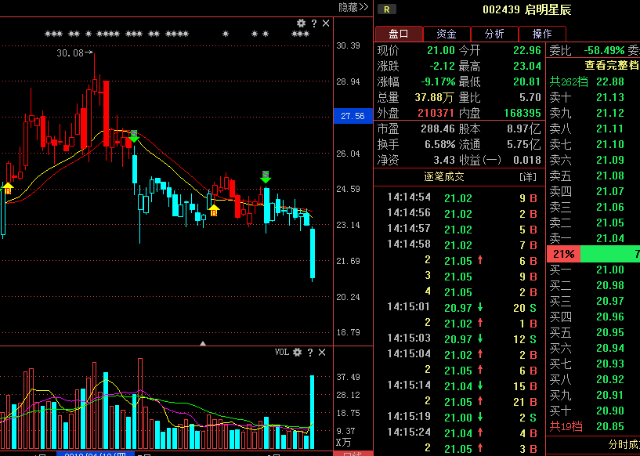
Task: Click the R badge beside the stock code
Action: [387, 9]
